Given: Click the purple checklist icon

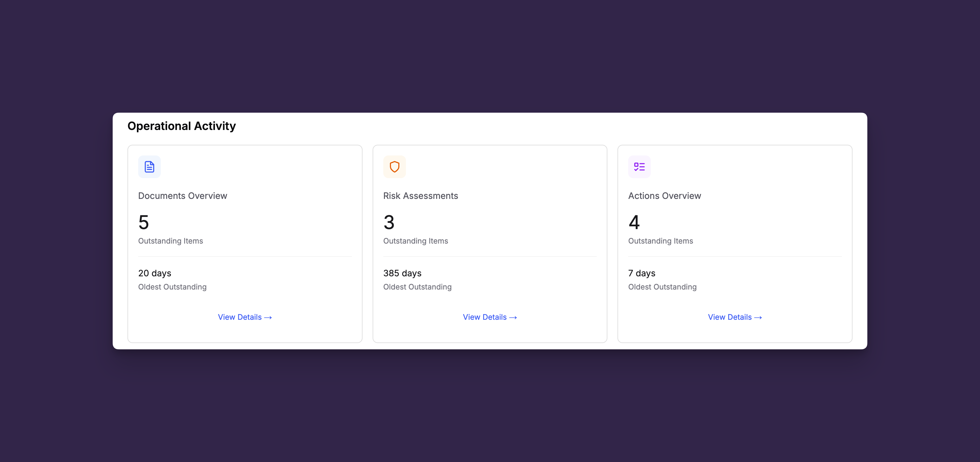Looking at the screenshot, I should pyautogui.click(x=639, y=167).
